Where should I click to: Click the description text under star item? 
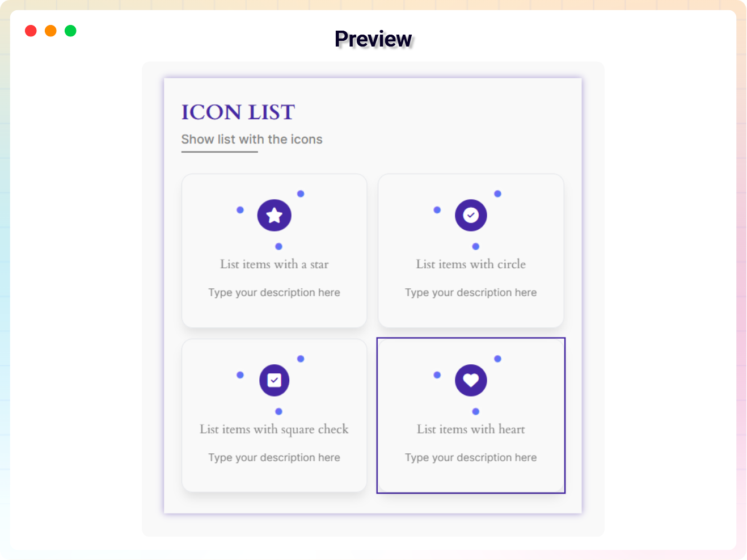275,293
